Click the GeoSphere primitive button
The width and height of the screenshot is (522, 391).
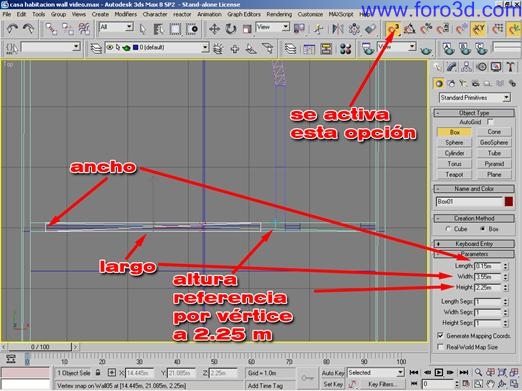[x=494, y=143]
